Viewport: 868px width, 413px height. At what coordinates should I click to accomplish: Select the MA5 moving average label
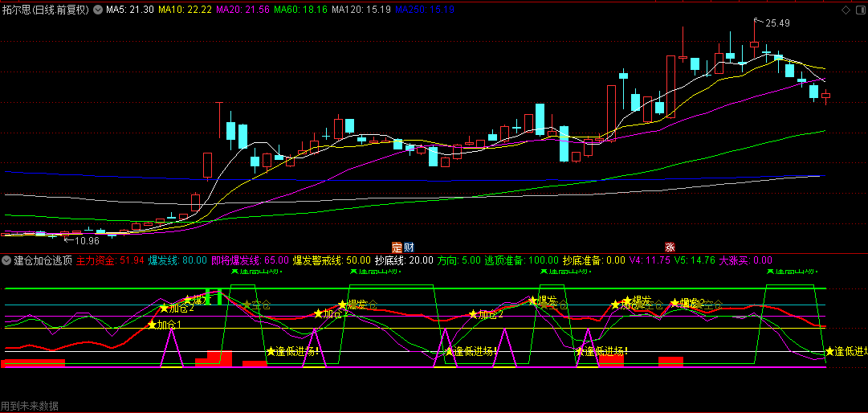129,10
